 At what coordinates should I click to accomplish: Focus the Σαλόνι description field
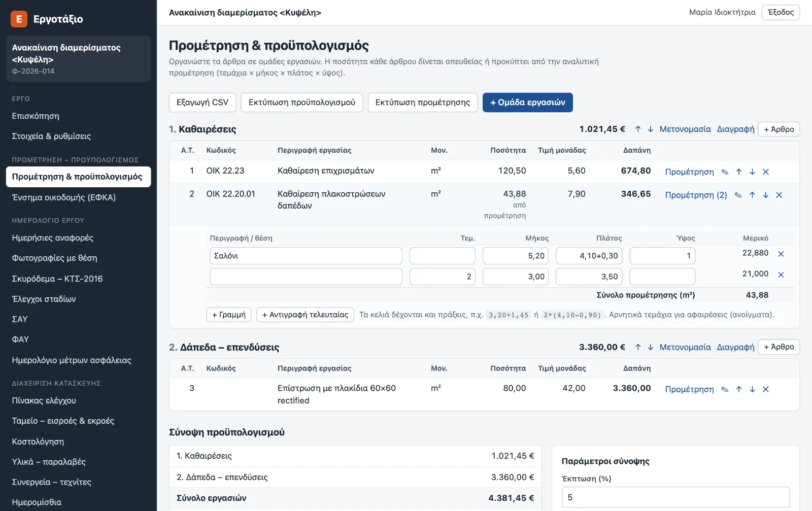coord(306,256)
